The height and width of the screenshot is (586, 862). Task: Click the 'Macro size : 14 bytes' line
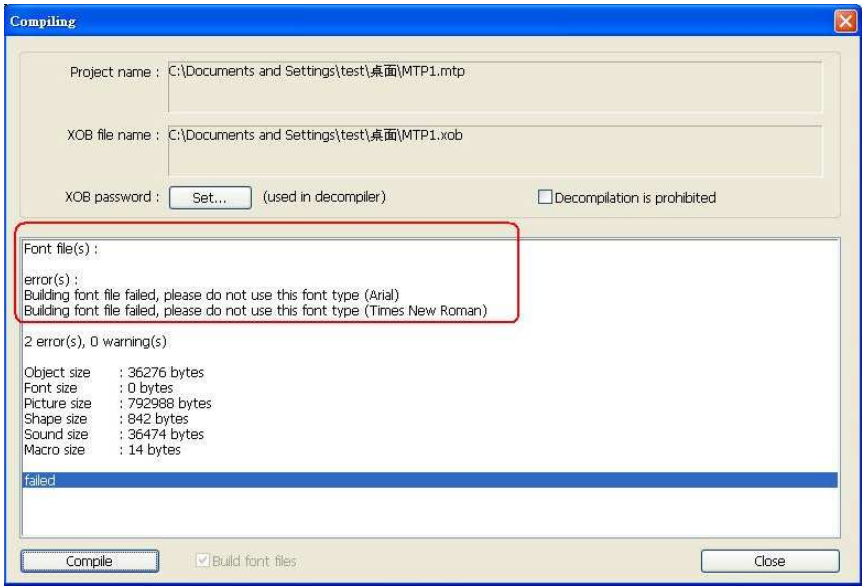coord(102,449)
